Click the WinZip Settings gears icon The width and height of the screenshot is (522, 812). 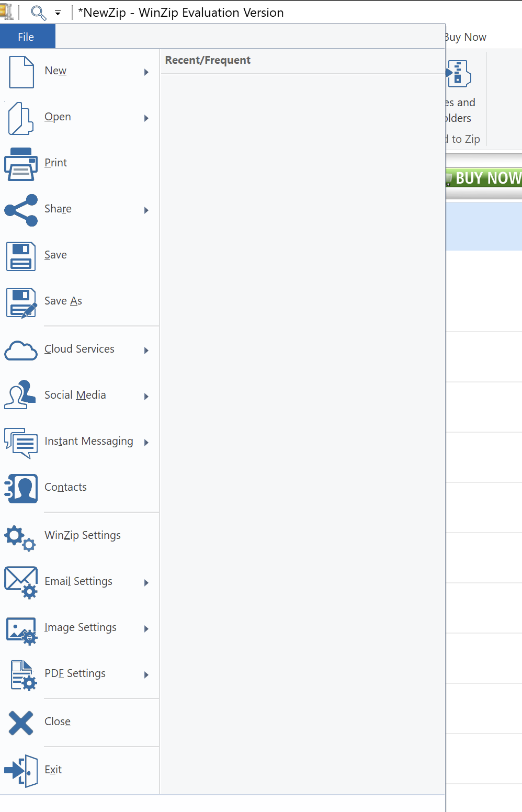(x=20, y=538)
